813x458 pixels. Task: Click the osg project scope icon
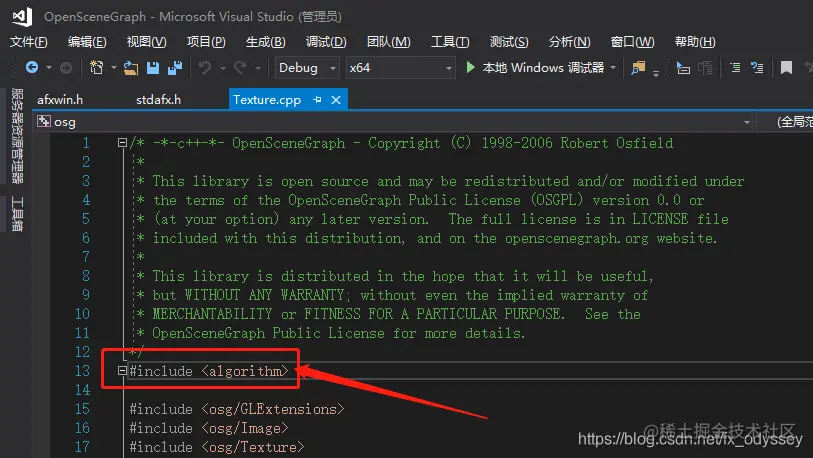pos(44,121)
